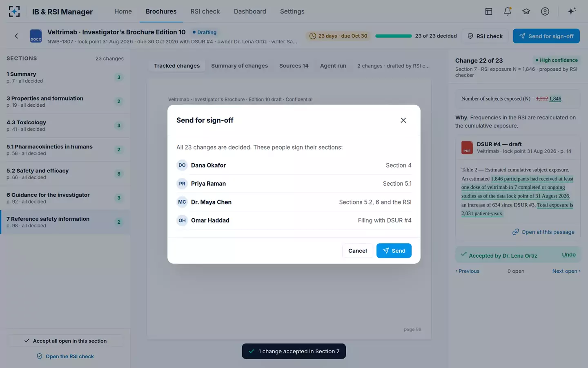Viewport: 588px width, 368px height.
Task: Undo acceptance by Dr. Lena Ortiz
Action: coord(568,255)
